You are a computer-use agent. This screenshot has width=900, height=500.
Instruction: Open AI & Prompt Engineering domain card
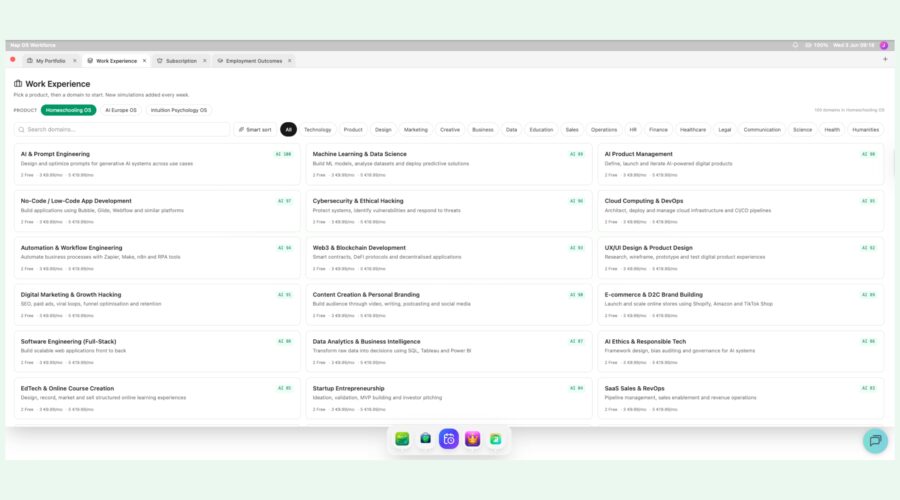point(157,164)
